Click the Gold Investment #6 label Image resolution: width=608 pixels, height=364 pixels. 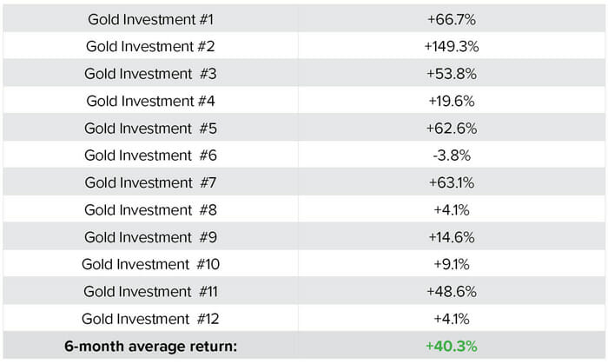(x=150, y=155)
